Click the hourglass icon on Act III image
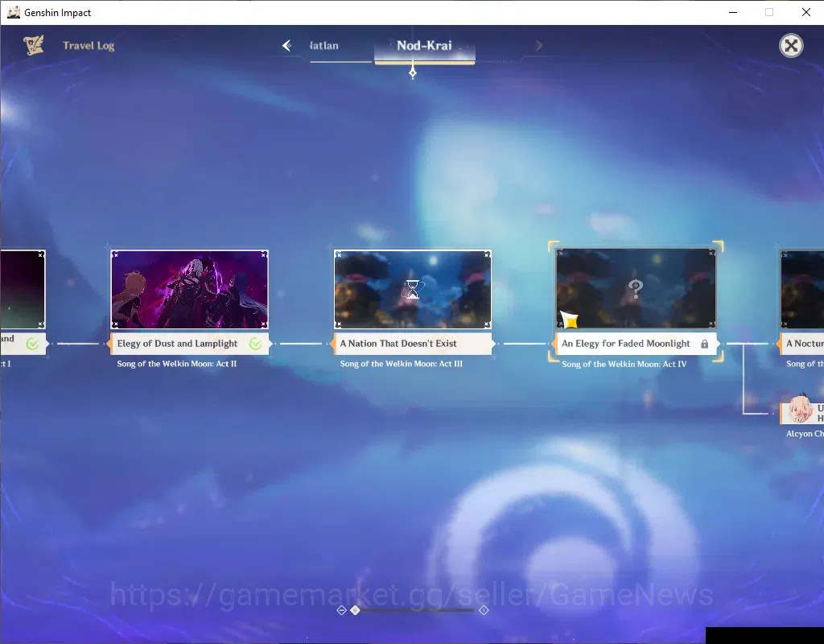This screenshot has height=644, width=824. 413,290
